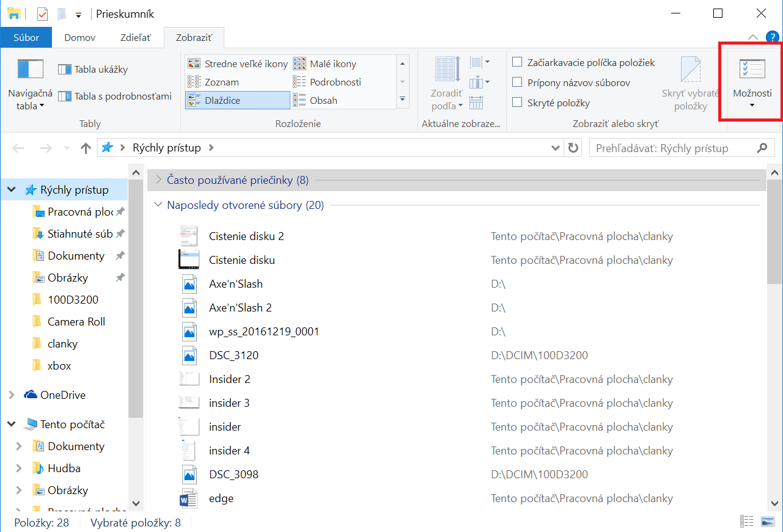This screenshot has width=783, height=532.
Task: Expand the layout gallery more arrow
Action: click(402, 100)
